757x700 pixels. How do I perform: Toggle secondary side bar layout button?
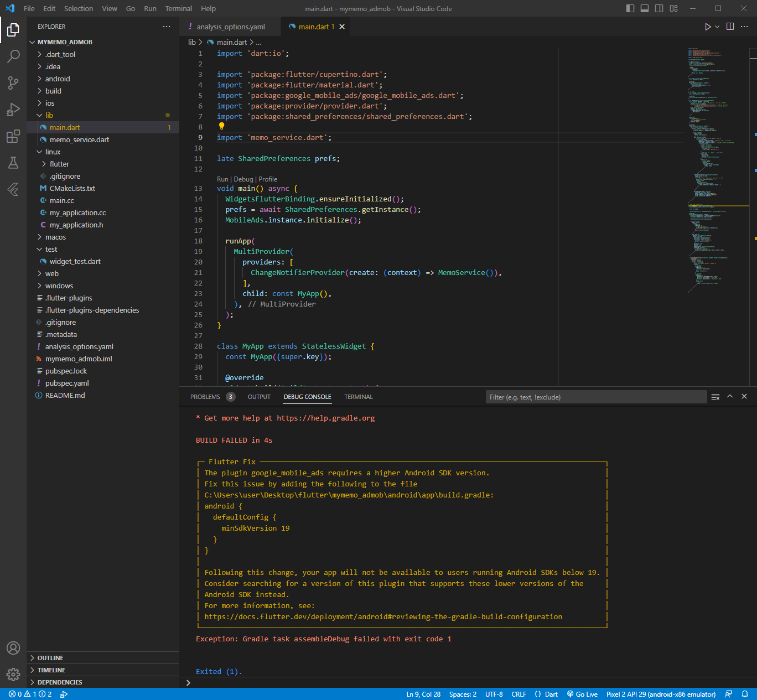coord(659,8)
